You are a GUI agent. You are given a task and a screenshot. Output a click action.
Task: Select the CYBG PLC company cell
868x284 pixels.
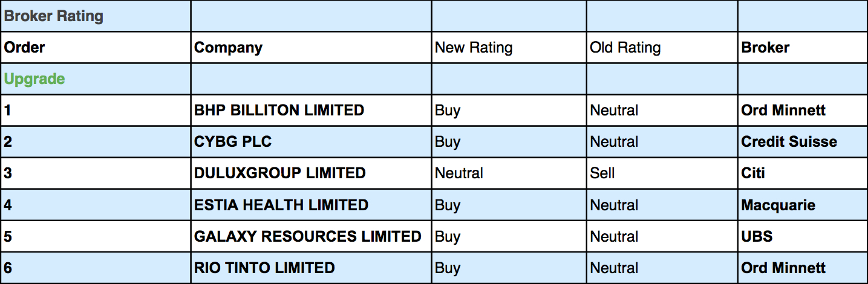[x=233, y=142]
